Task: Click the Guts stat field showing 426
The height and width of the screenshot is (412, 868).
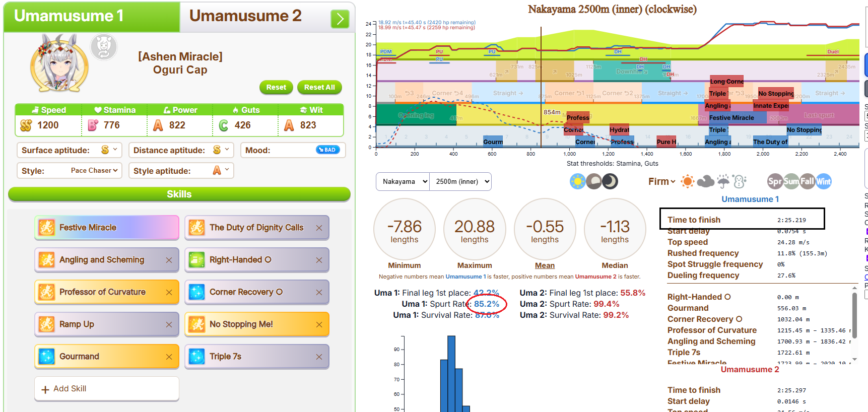Action: point(245,125)
